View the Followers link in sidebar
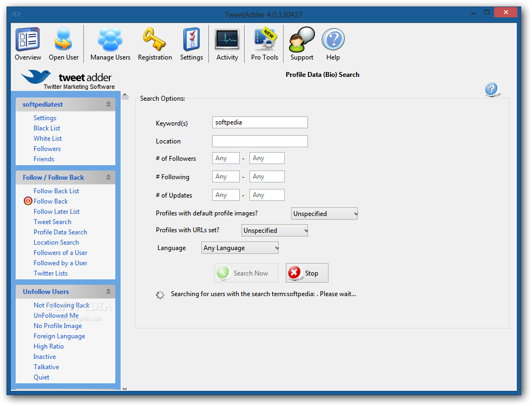The image size is (532, 406). point(47,149)
